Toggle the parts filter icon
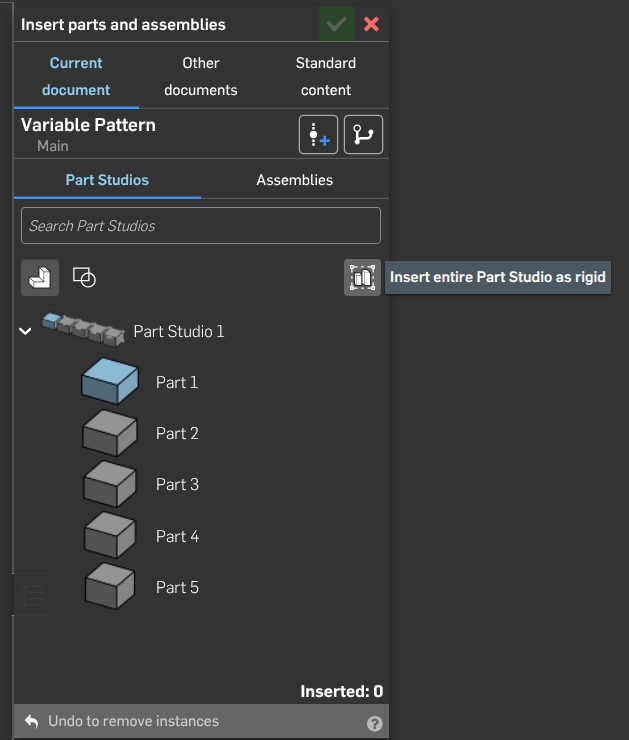 40,277
